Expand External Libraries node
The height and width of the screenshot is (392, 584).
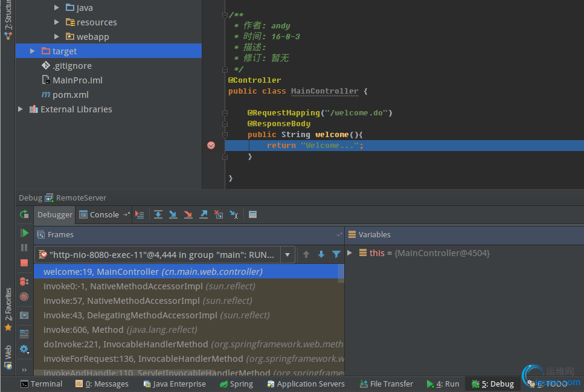point(21,109)
